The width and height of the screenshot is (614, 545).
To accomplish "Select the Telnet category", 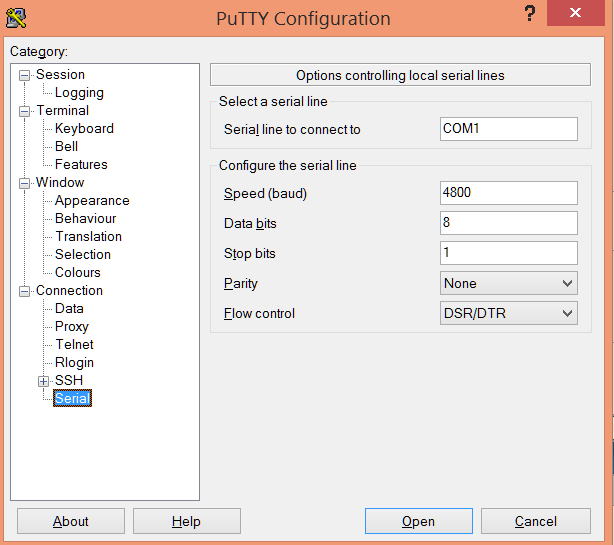I will pyautogui.click(x=75, y=345).
